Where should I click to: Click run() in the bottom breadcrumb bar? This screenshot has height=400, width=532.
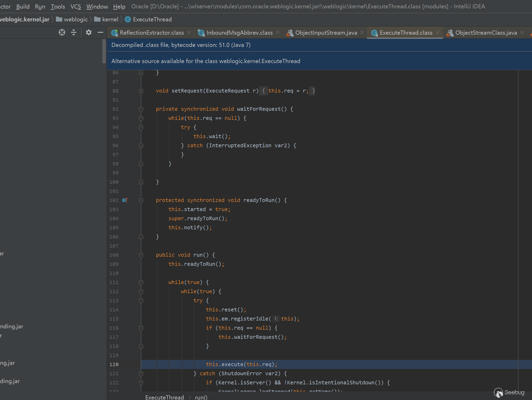pyautogui.click(x=201, y=397)
